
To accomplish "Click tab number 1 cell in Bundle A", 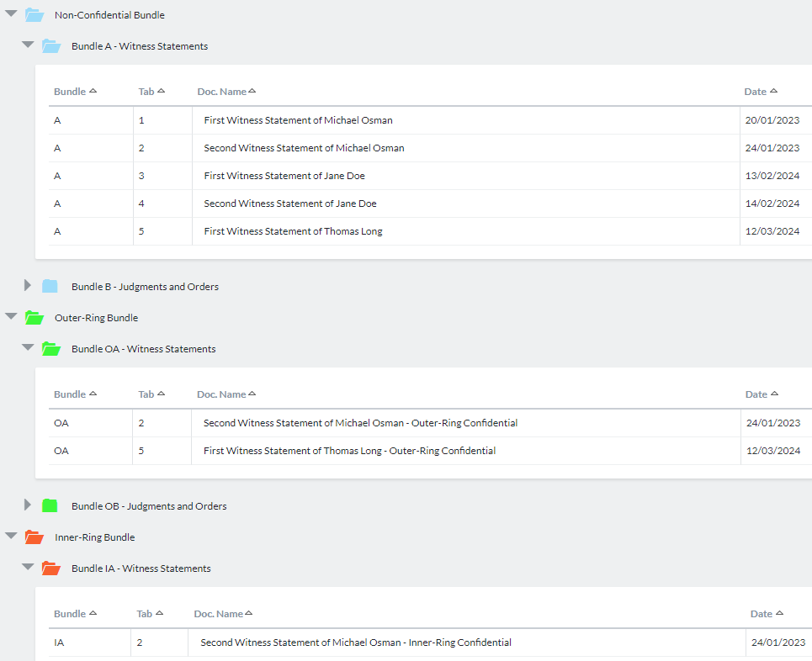I will pos(162,120).
